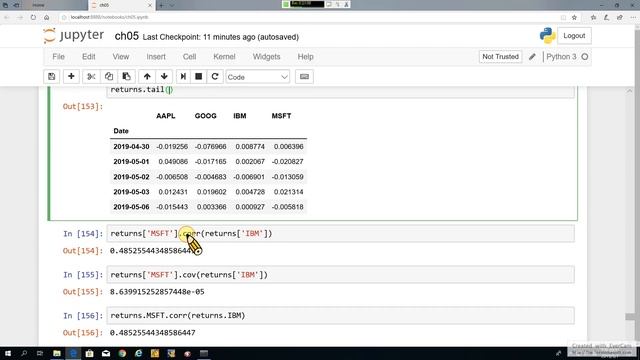Screen dimensions: 640x360
Task: Click the returns.tail() code cell
Action: coord(340,91)
